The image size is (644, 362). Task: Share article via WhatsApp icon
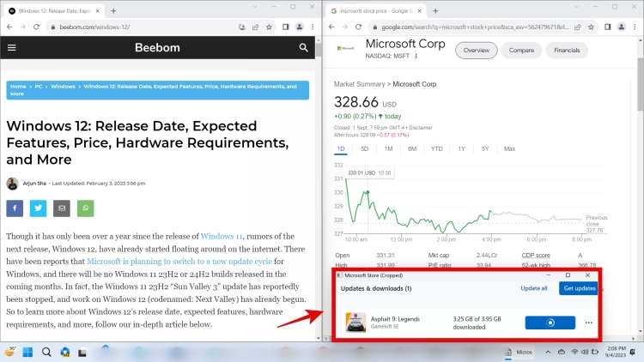pos(85,208)
